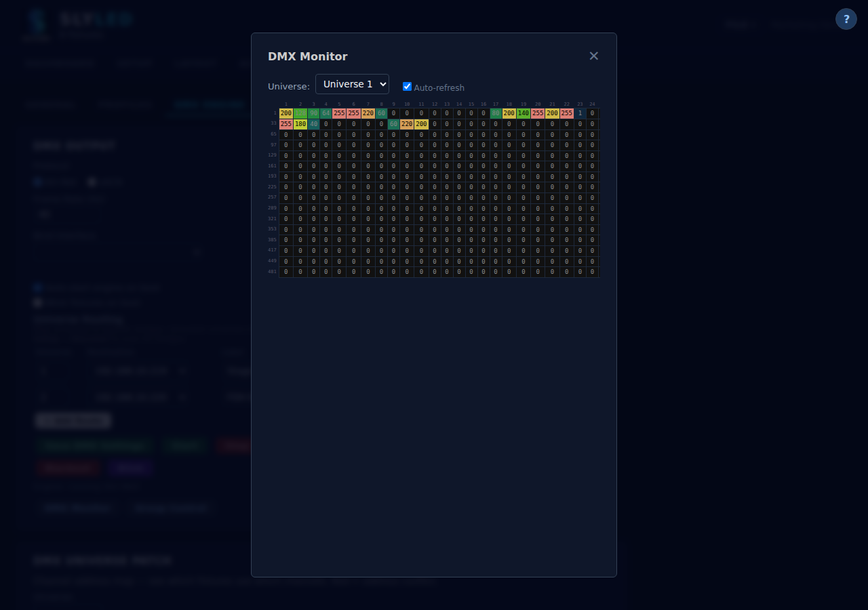The height and width of the screenshot is (610, 868).
Task: Open the help question mark button
Action: (846, 19)
